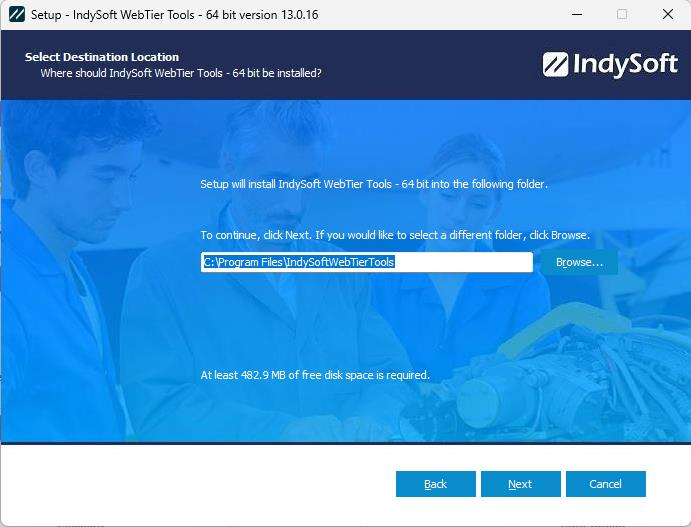This screenshot has width=691, height=527.
Task: Focus the destination folder path field
Action: tap(367, 262)
